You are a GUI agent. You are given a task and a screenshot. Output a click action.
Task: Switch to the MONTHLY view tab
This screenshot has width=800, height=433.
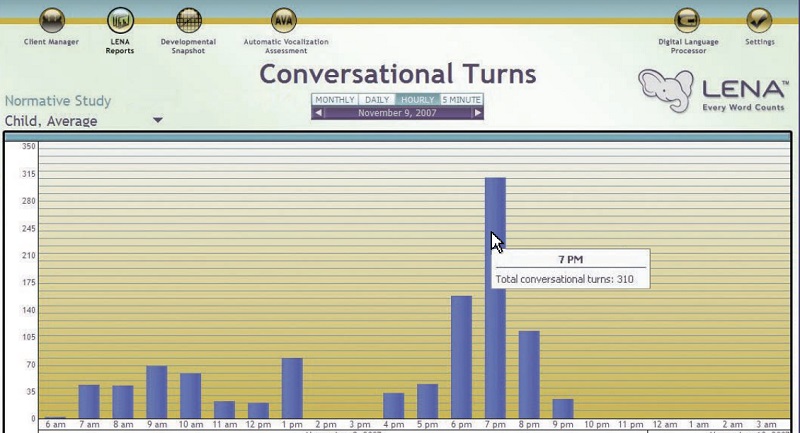point(336,100)
